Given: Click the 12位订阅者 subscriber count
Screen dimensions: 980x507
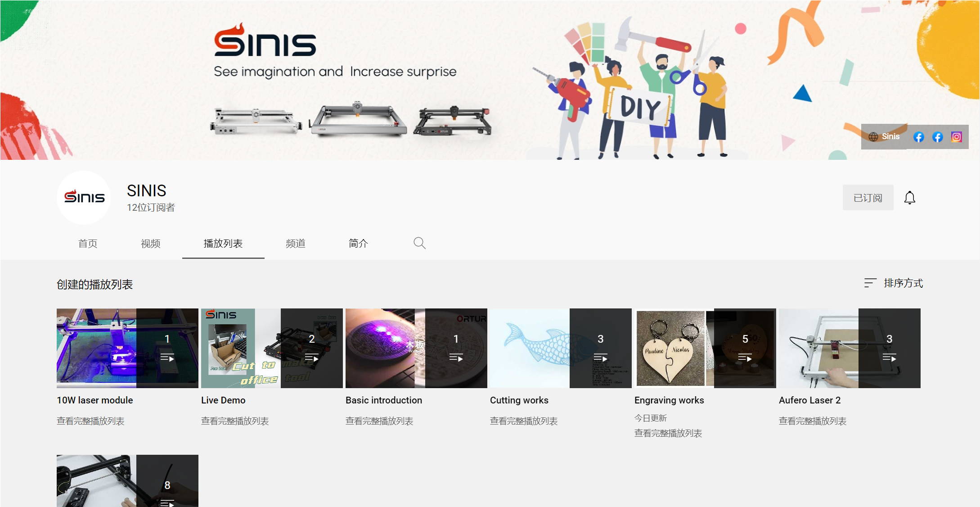Looking at the screenshot, I should coord(151,208).
